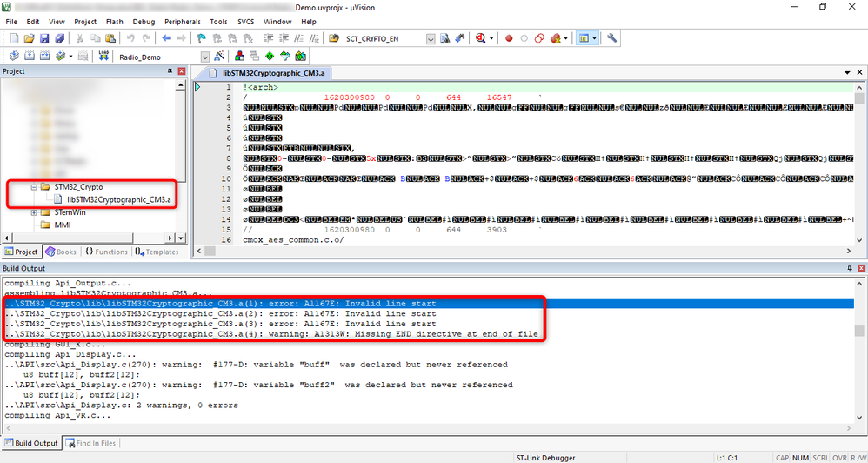The image size is (868, 463).
Task: Select libSTM32Cryptographic_CM3.a in project tree
Action: (118, 199)
